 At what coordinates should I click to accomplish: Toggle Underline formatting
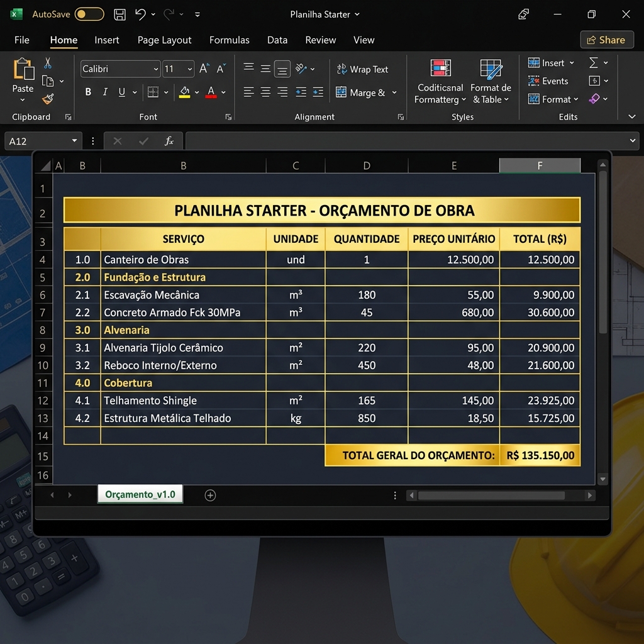121,92
